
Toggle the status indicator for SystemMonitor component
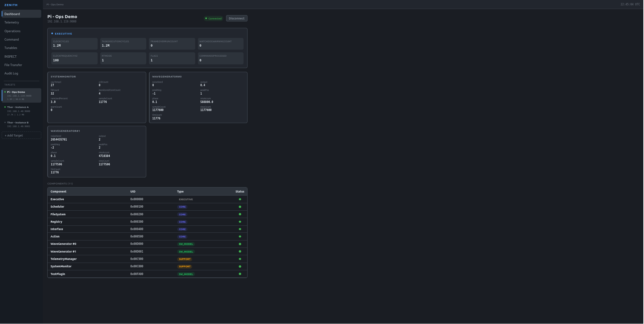click(x=239, y=266)
